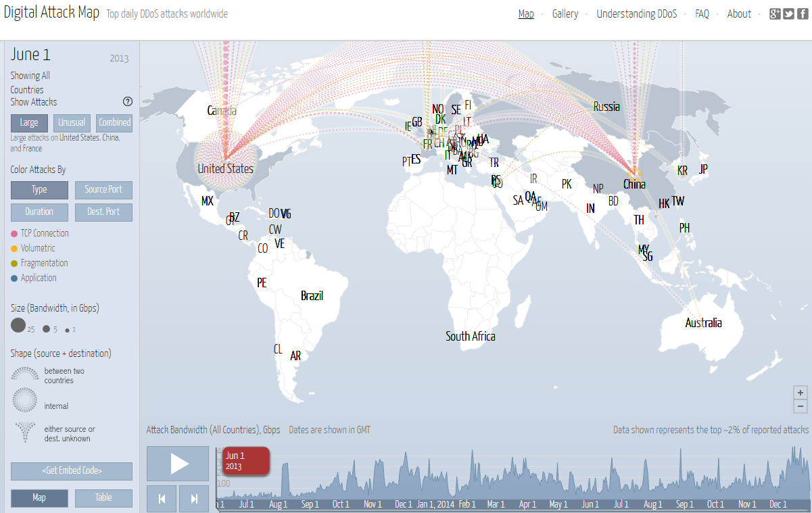Click the MX country label
The width and height of the screenshot is (812, 513).
point(208,201)
